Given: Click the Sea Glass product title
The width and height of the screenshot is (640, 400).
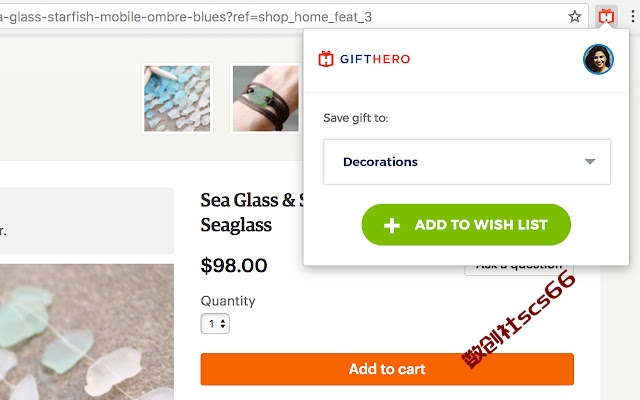Looking at the screenshot, I should [252, 212].
